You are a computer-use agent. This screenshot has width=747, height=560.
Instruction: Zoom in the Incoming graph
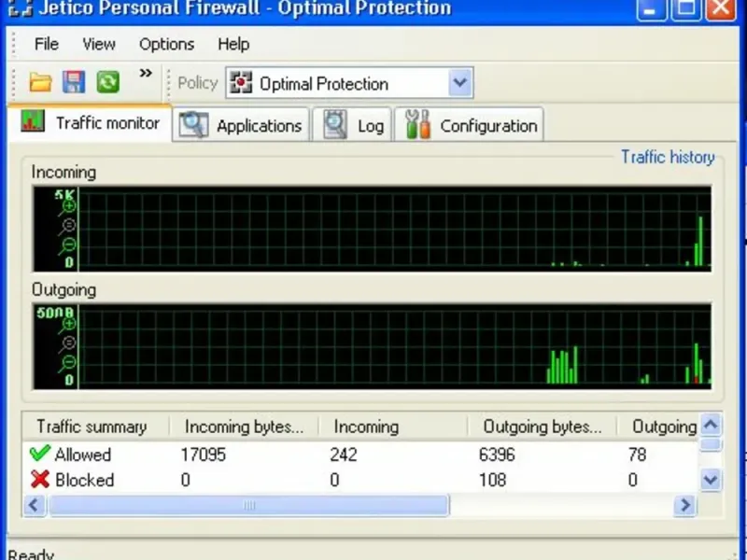(68, 207)
